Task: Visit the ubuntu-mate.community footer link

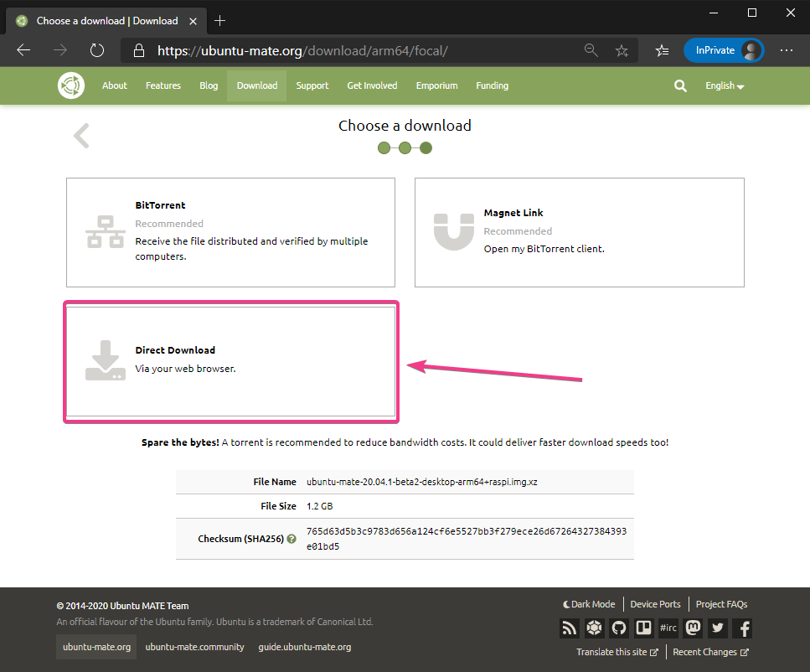Action: 194,647
